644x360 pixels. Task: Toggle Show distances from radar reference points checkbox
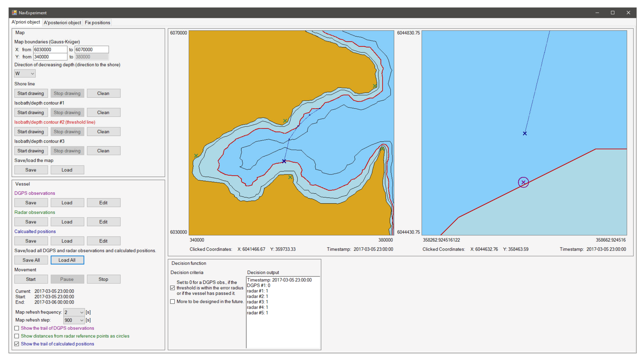tap(17, 336)
